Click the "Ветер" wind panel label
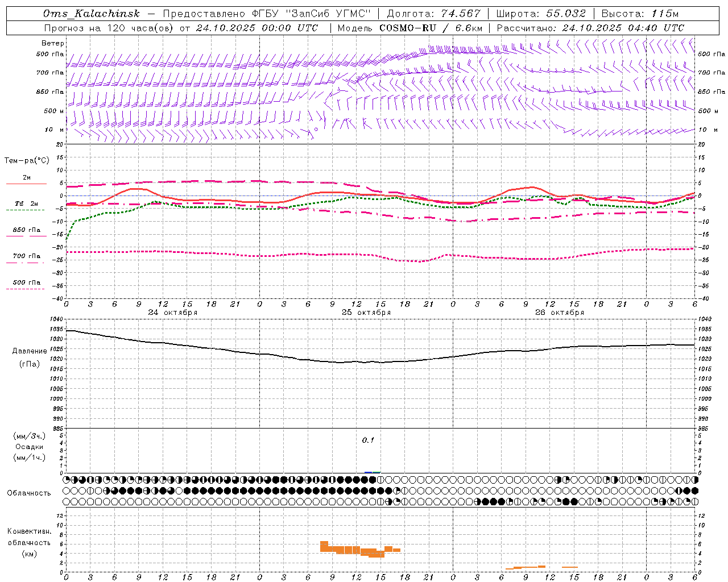This screenshot has width=728, height=582. point(52,43)
